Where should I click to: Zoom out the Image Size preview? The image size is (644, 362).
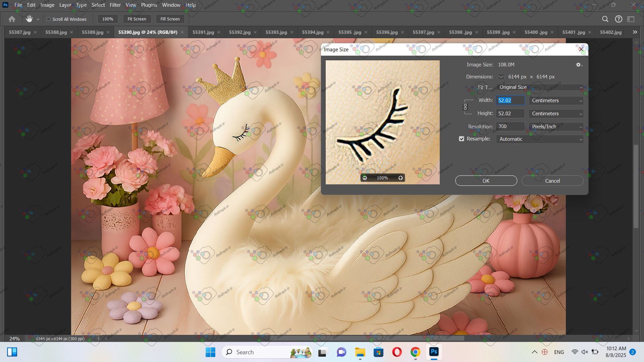(365, 178)
